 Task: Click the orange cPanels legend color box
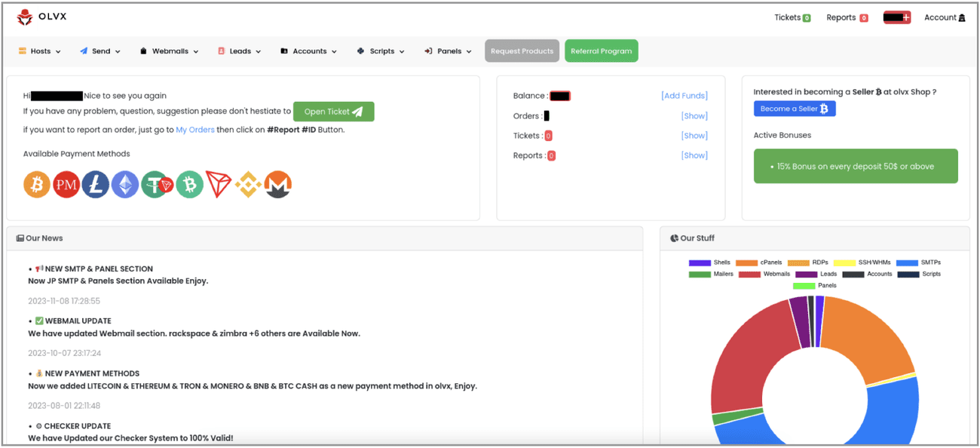point(746,262)
